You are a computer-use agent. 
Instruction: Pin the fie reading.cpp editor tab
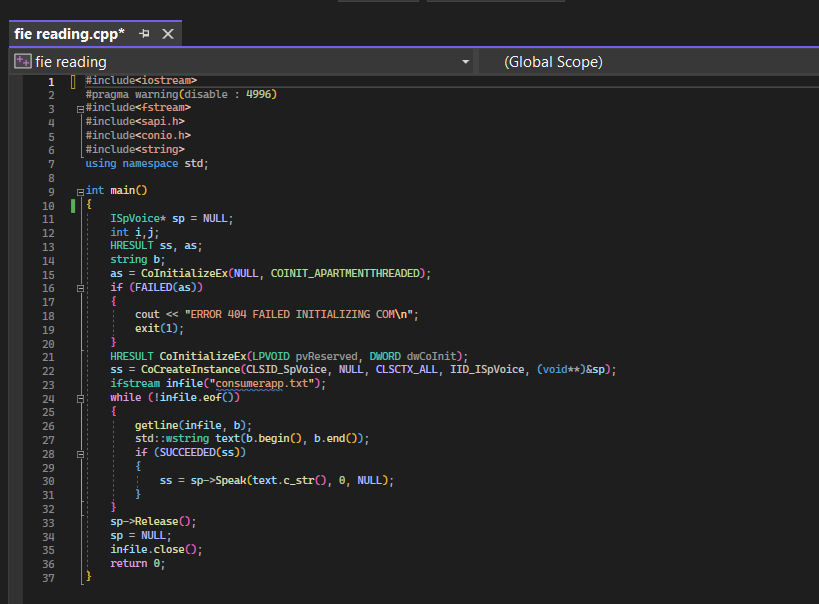(141, 33)
